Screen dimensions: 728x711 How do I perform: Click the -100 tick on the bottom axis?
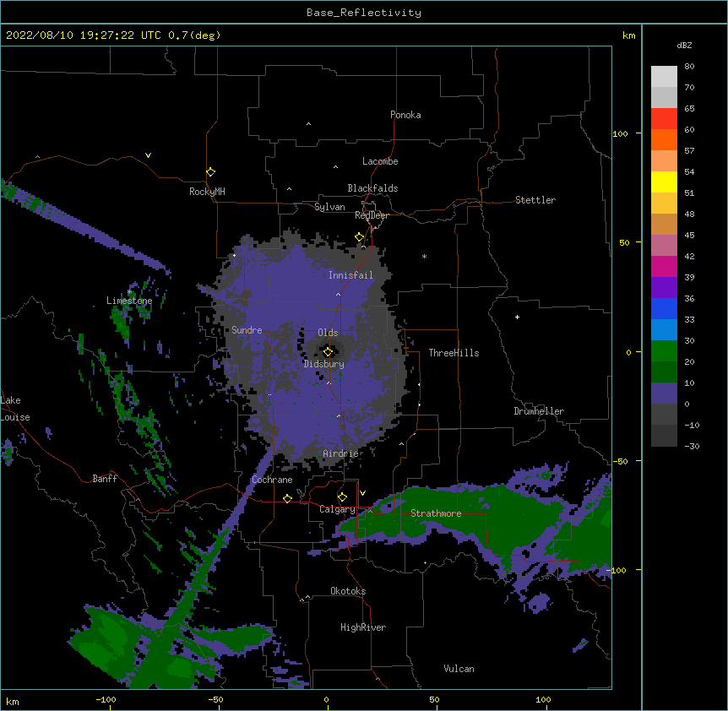106,699
